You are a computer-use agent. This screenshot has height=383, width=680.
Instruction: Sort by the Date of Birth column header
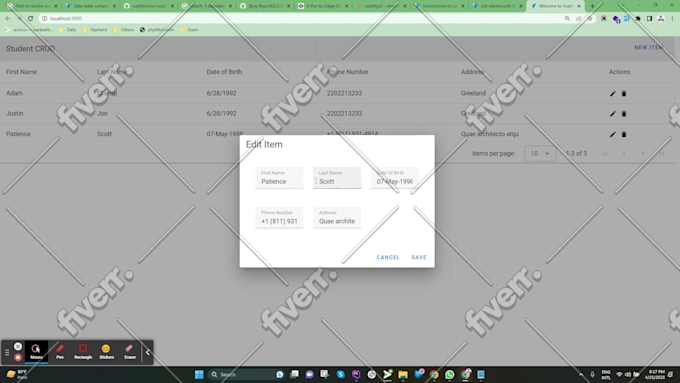tap(224, 72)
